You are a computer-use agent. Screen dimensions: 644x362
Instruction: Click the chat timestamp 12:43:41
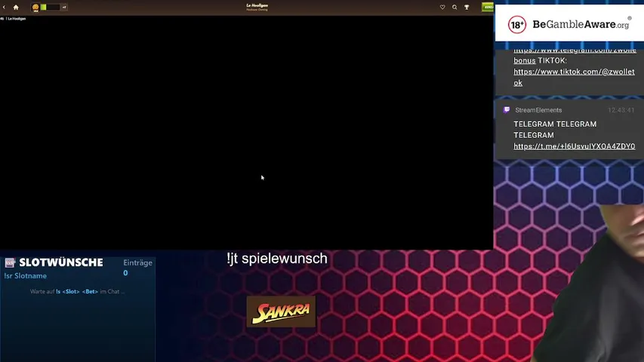pos(621,110)
